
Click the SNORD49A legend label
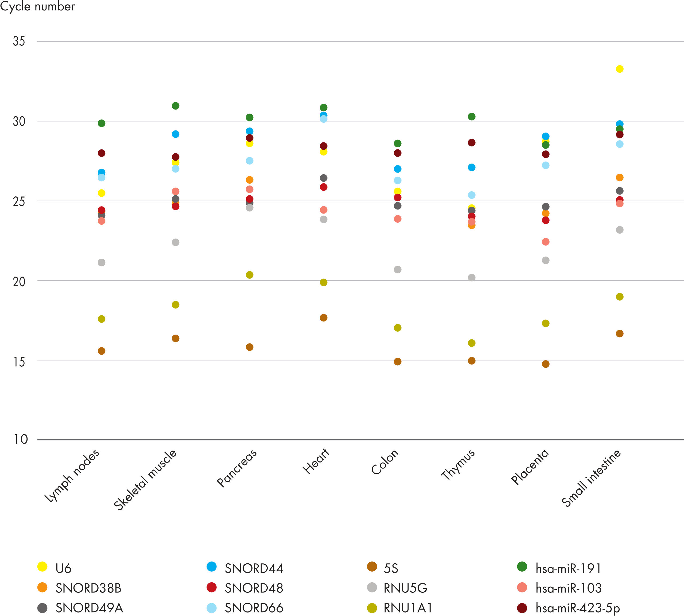tap(89, 608)
